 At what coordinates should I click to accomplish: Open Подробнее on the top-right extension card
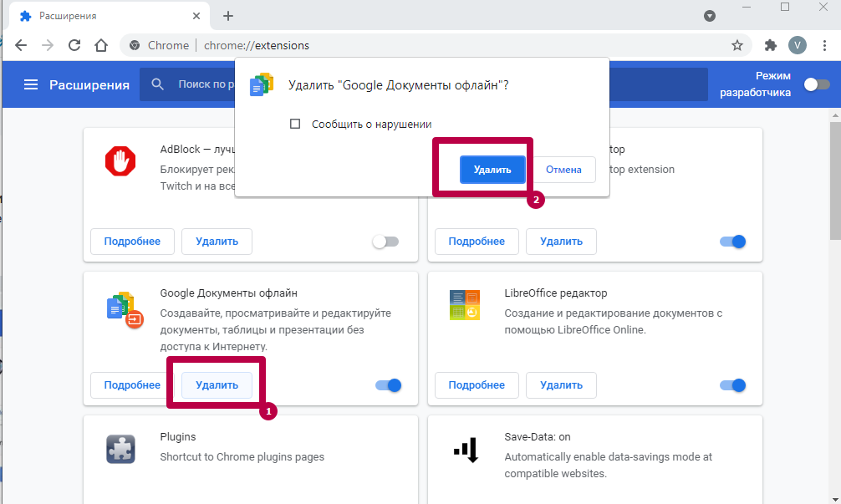tap(477, 242)
